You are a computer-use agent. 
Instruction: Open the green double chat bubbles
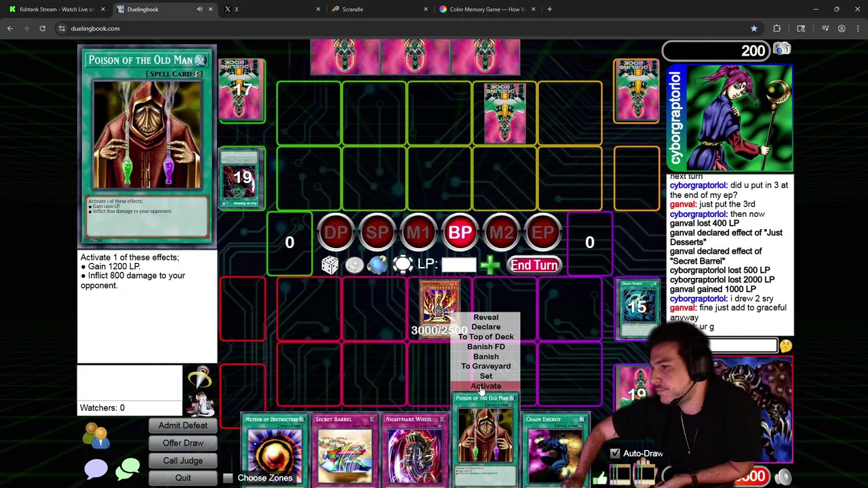(127, 470)
